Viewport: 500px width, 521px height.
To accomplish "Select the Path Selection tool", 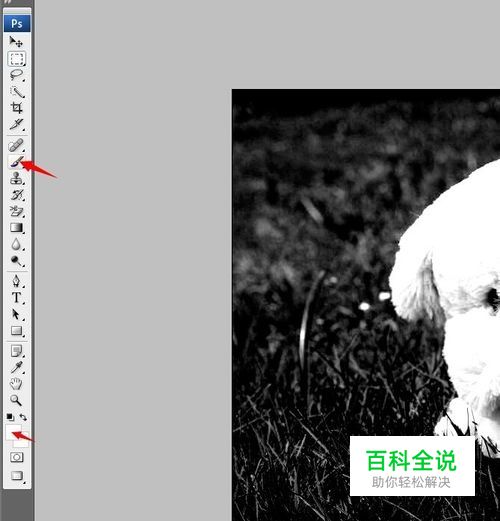I will (x=16, y=314).
